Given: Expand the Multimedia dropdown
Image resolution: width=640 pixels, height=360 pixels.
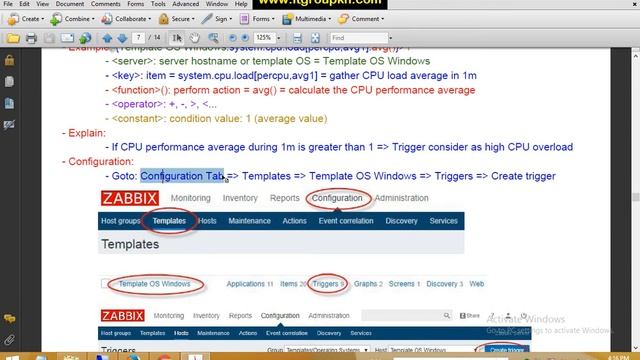Looking at the screenshot, I should click(306, 19).
